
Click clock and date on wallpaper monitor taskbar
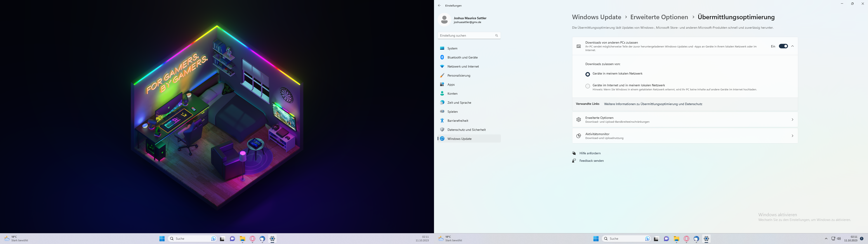coord(422,239)
